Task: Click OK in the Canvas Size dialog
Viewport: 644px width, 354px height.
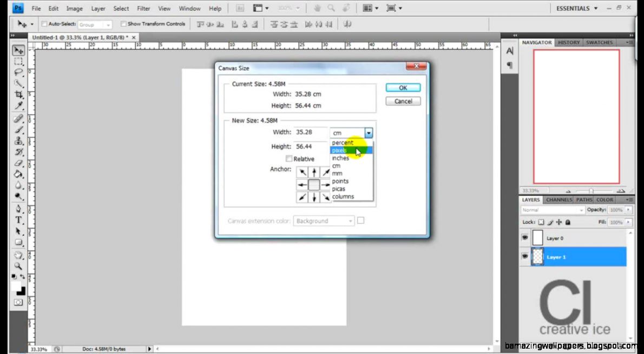Action: point(403,88)
